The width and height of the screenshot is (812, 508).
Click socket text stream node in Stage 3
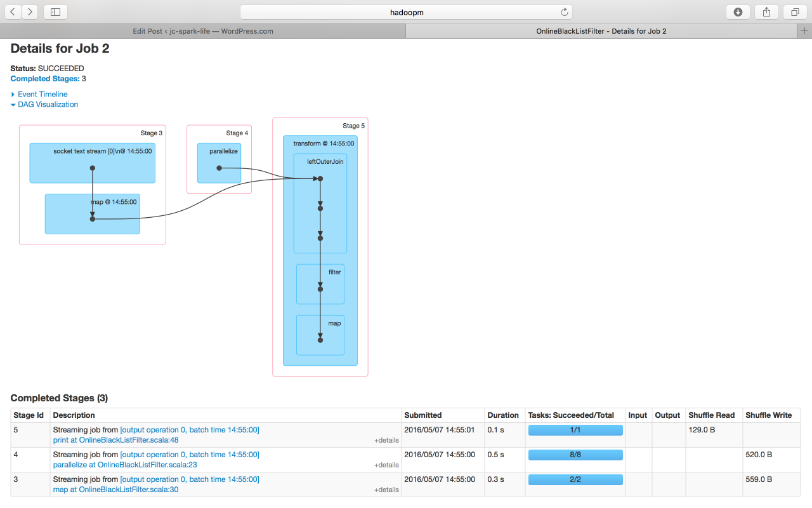coord(93,163)
